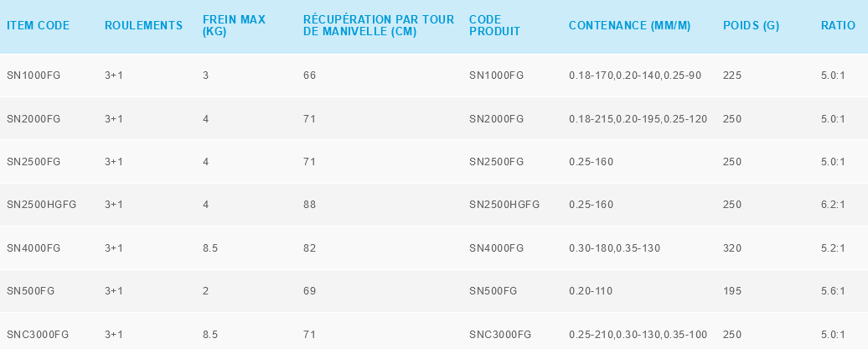Click the RÉCUPÉRATION PAR TOUR DE MANIVELLE header
Screen dimensions: 868x349
(379, 26)
